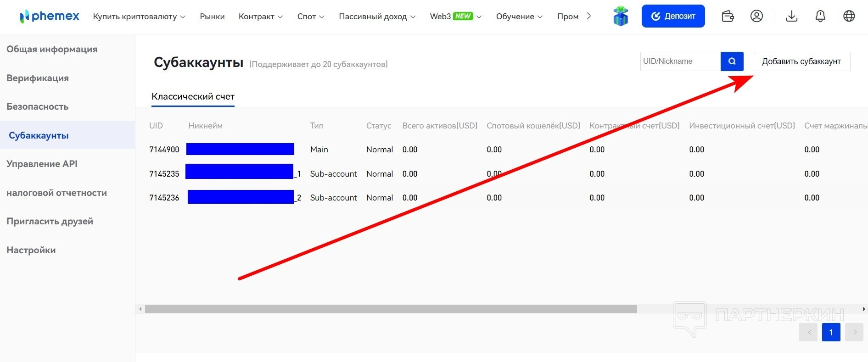Click the Спотовый кошелёк(USD) column header
Screen dimensions: 868x362
[x=533, y=126]
